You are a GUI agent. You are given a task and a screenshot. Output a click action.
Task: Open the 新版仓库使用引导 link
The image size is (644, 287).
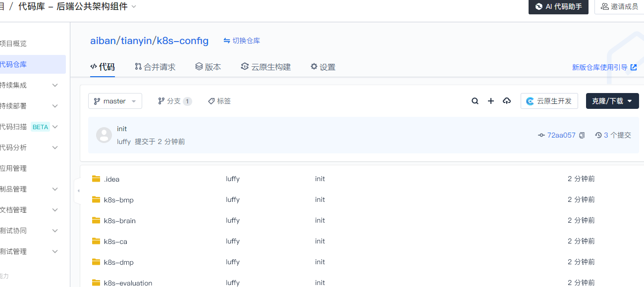[604, 67]
